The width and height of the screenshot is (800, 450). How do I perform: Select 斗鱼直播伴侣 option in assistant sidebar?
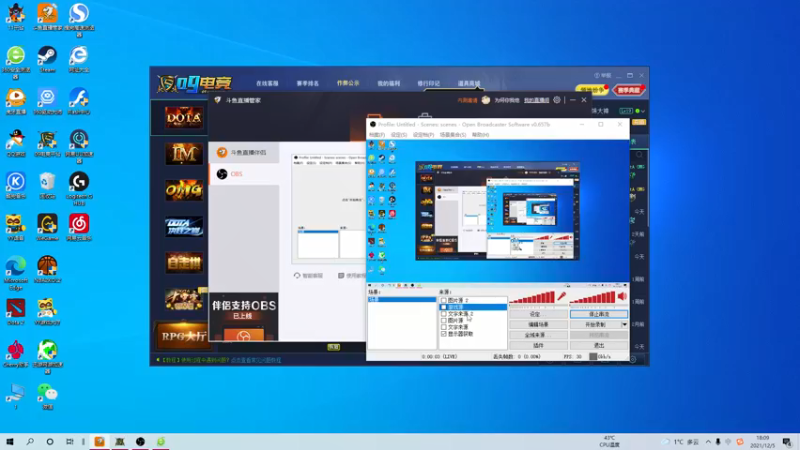click(244, 153)
